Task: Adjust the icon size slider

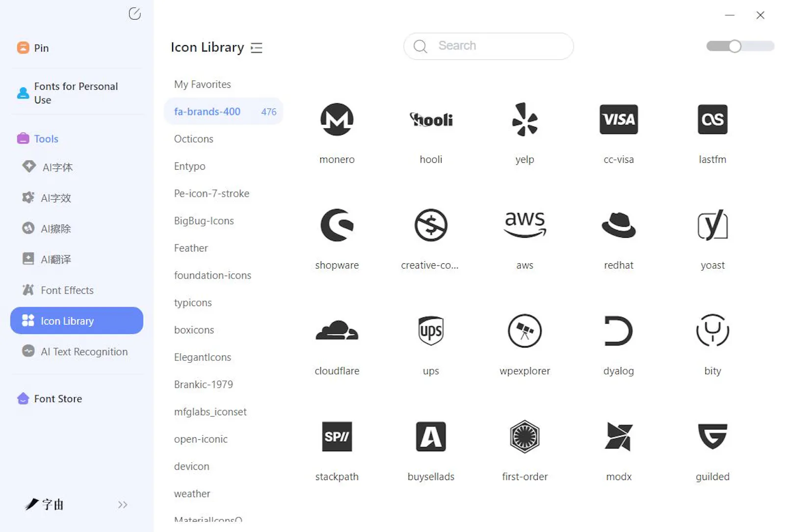Action: coord(740,46)
